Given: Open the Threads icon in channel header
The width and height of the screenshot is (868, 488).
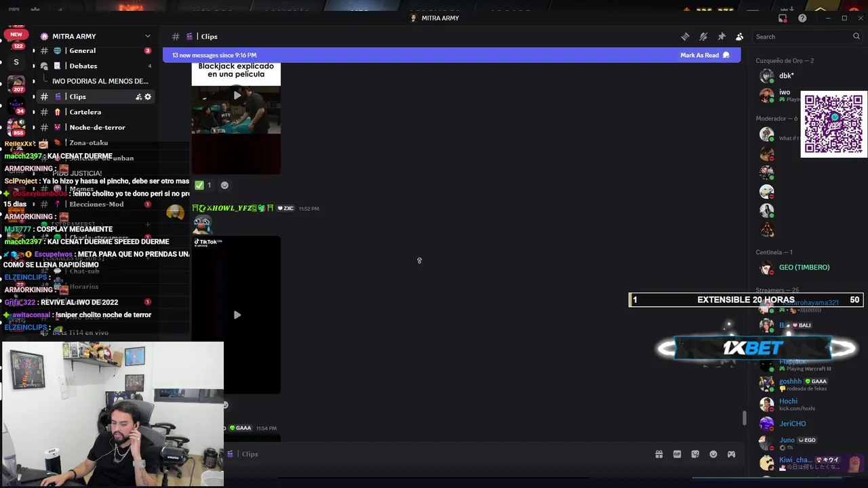Looking at the screenshot, I should pyautogui.click(x=685, y=37).
